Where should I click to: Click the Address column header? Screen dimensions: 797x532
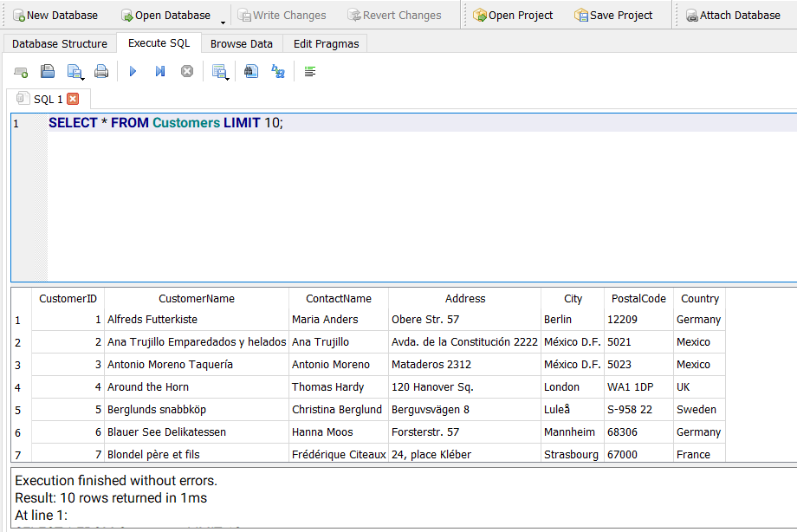tap(465, 299)
